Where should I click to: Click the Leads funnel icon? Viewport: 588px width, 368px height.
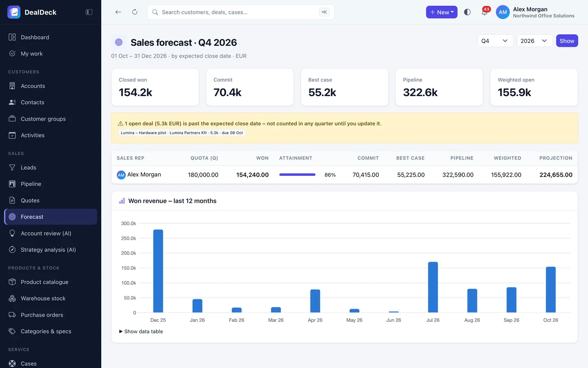pos(12,168)
